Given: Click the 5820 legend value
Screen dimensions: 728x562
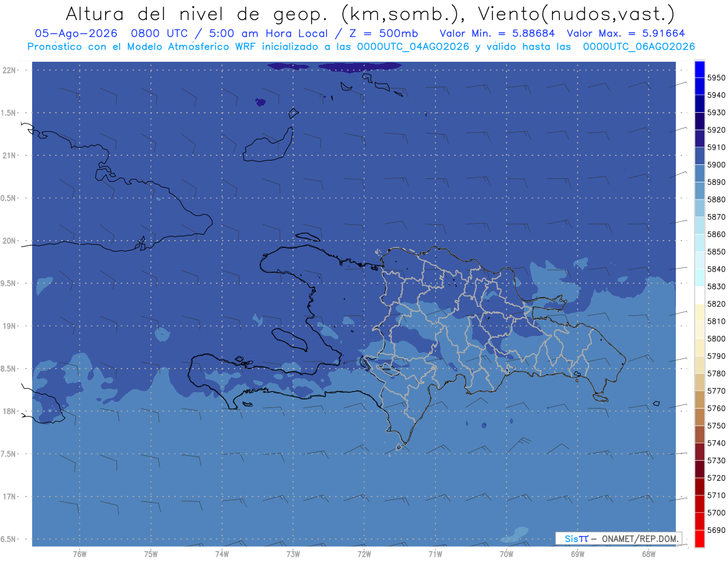Looking at the screenshot, I should (716, 304).
